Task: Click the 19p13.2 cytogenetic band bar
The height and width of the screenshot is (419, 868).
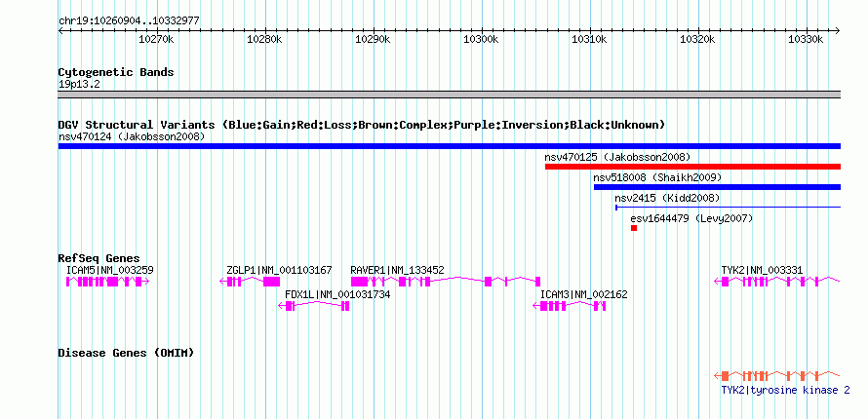Action: 450,95
